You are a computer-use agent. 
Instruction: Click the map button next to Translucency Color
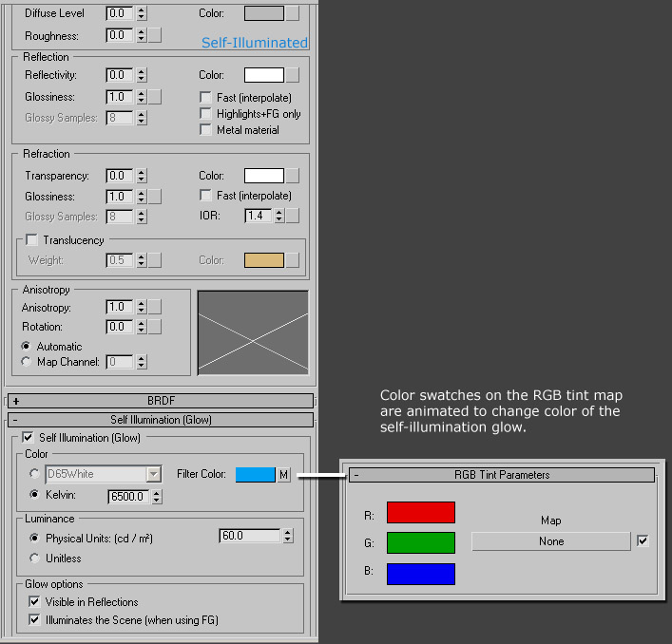tap(293, 260)
